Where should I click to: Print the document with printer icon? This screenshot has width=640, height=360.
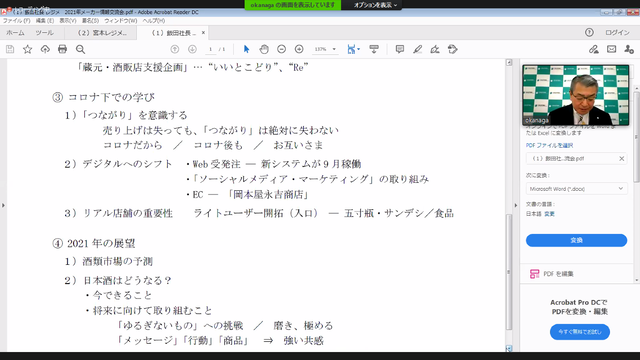[62, 49]
